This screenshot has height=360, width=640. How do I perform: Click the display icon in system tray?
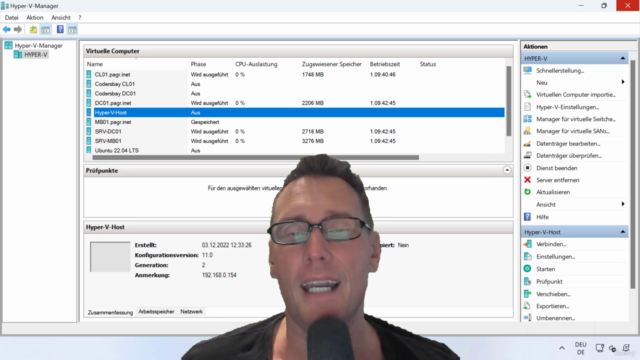coord(599,348)
